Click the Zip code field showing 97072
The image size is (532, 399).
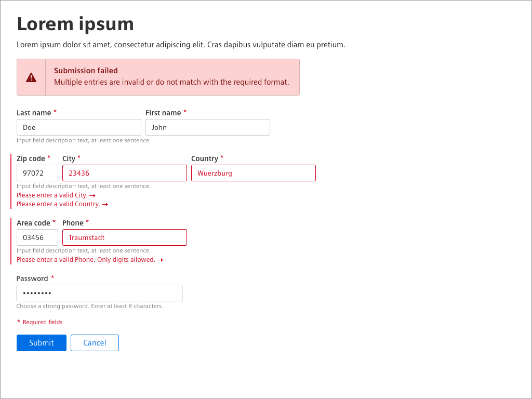tap(37, 173)
